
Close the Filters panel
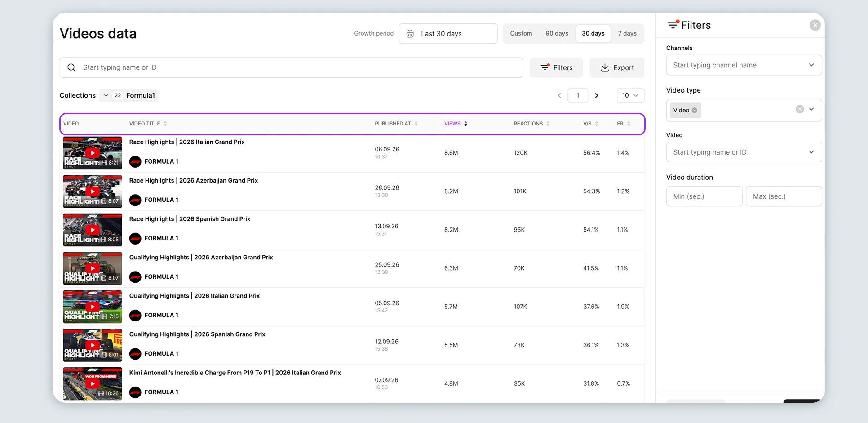815,25
